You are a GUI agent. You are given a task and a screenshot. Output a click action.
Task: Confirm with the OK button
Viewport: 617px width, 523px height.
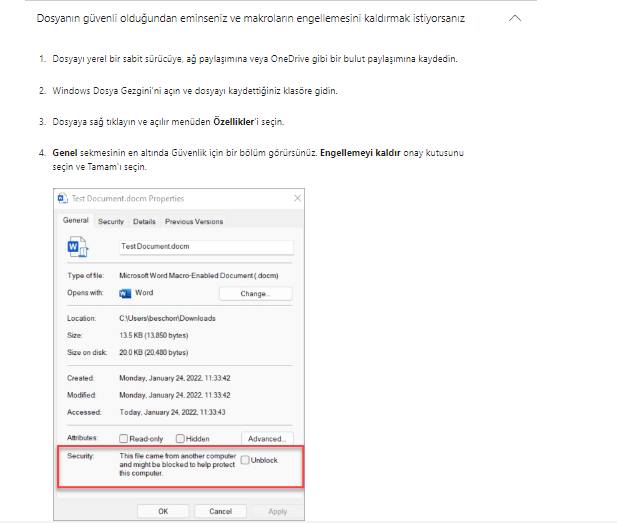coord(163,511)
